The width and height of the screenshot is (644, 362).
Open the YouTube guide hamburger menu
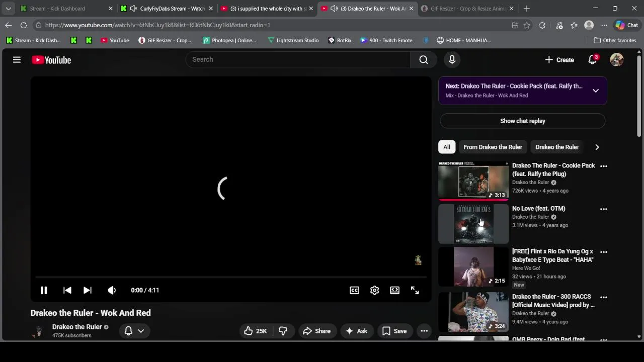point(17,60)
